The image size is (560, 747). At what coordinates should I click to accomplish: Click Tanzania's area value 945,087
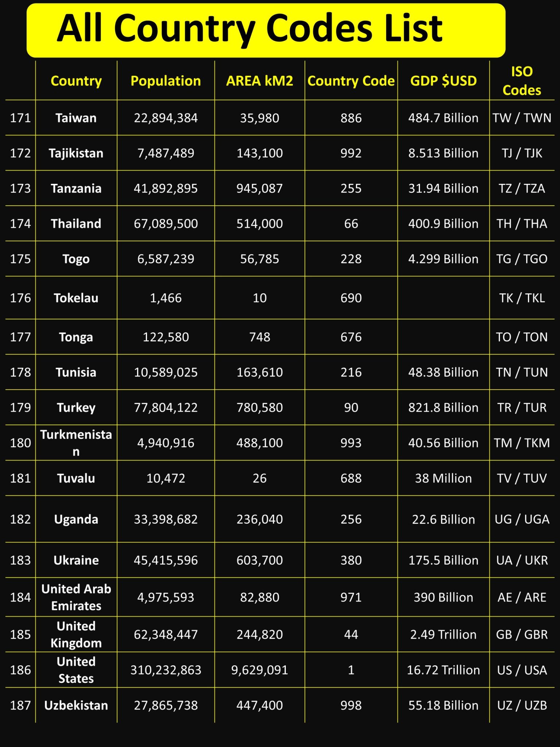(259, 189)
